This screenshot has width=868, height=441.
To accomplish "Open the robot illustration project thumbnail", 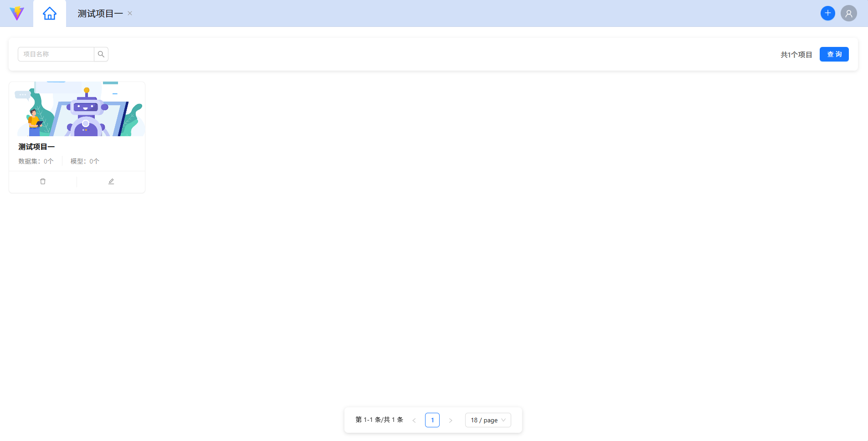I will [77, 109].
